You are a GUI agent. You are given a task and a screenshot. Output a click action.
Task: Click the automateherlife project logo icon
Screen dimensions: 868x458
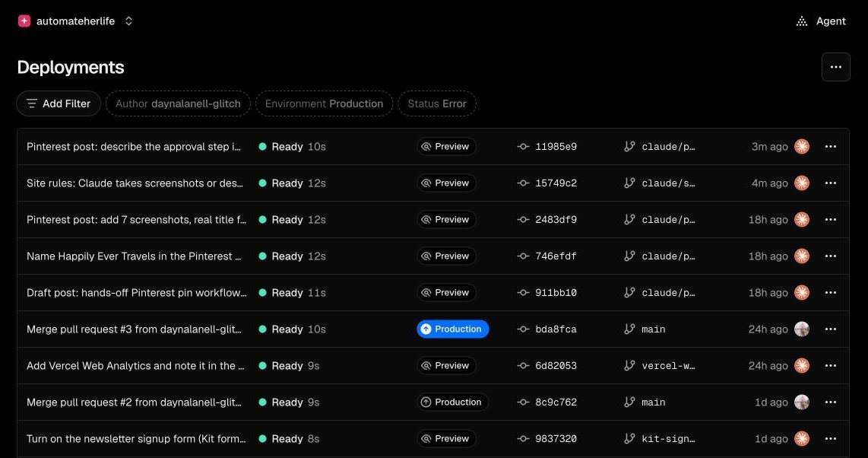click(24, 21)
